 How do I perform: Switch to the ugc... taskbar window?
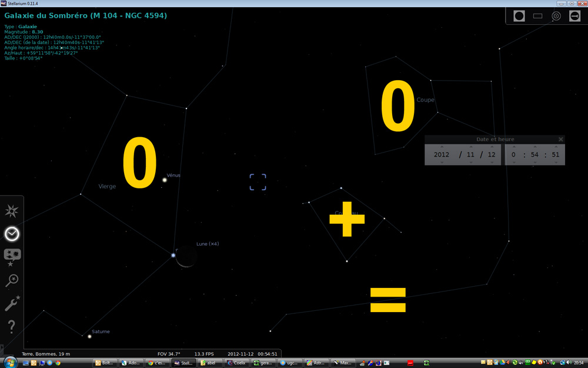(x=289, y=363)
